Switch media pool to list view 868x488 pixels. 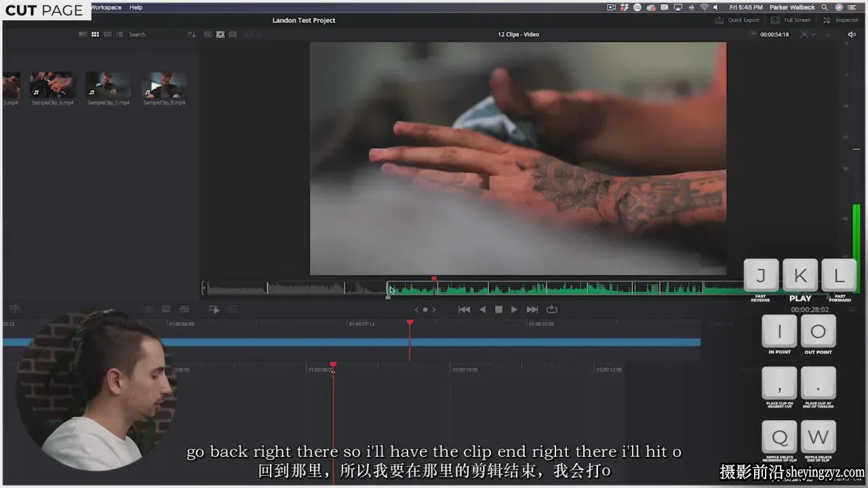[x=119, y=35]
